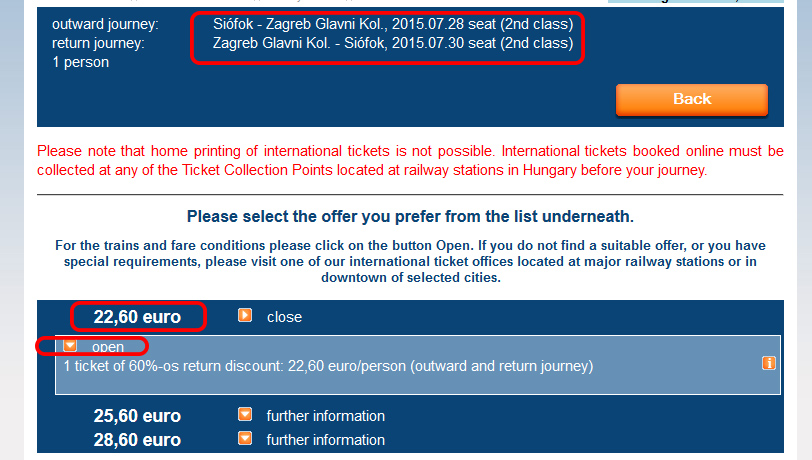Screen dimensions: 812x460
Task: Click 'further information' for the 25,60 euro offer
Action: (326, 416)
